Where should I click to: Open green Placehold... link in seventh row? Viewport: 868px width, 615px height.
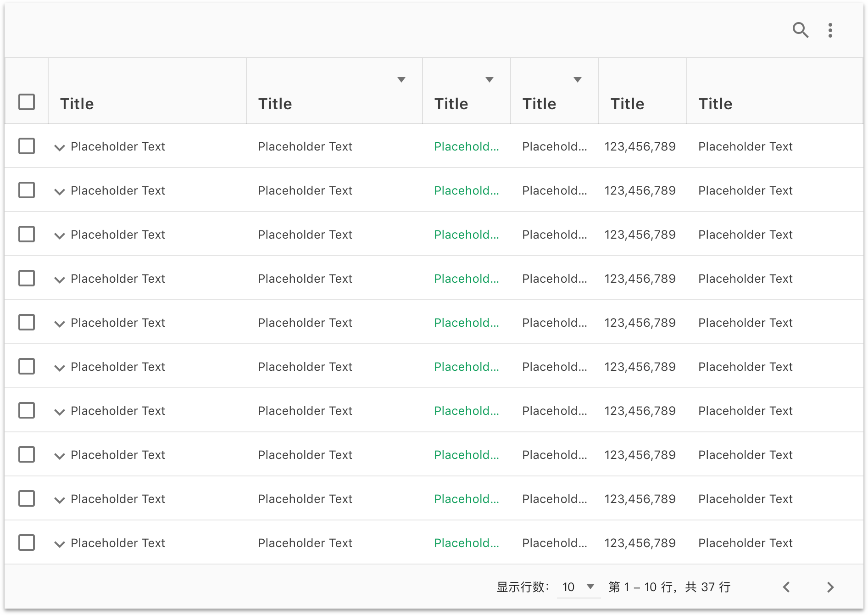point(467,411)
